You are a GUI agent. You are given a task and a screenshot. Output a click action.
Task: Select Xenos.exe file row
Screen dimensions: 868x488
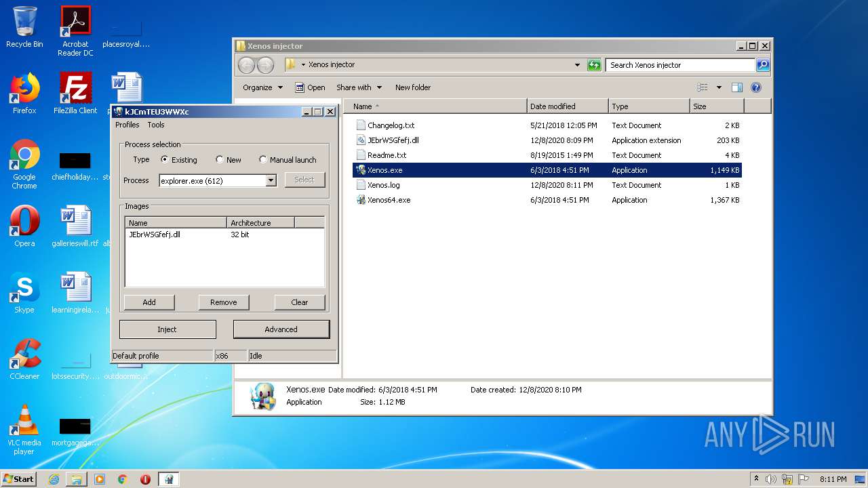(547, 170)
